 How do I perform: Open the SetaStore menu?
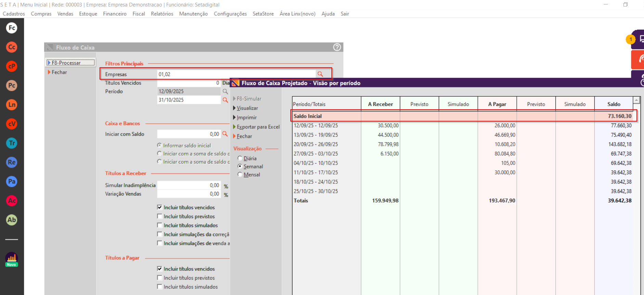263,14
